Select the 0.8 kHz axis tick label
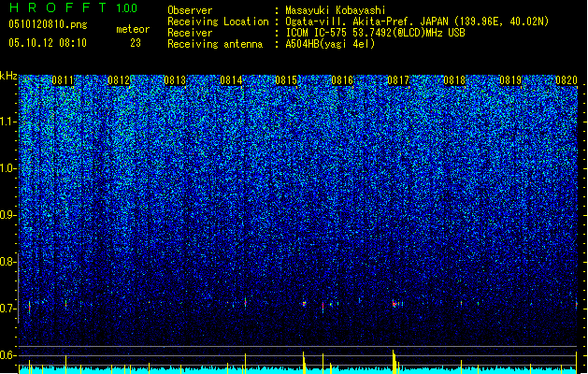The image size is (588, 374). click(8, 262)
